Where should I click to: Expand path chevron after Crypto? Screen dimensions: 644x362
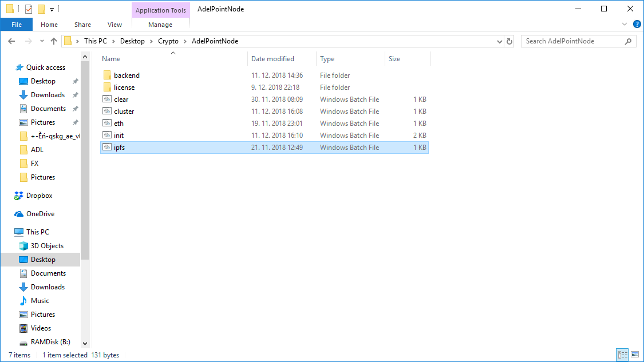click(x=185, y=41)
